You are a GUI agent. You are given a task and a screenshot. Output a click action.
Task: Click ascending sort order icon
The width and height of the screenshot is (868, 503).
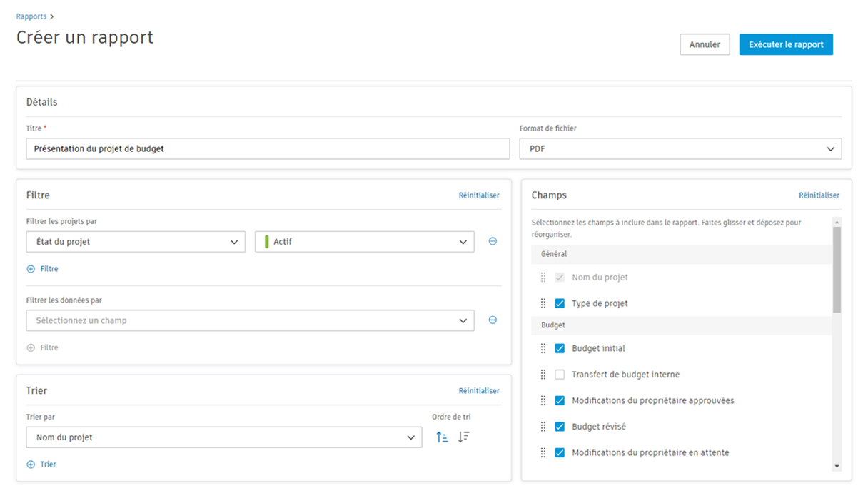[442, 437]
